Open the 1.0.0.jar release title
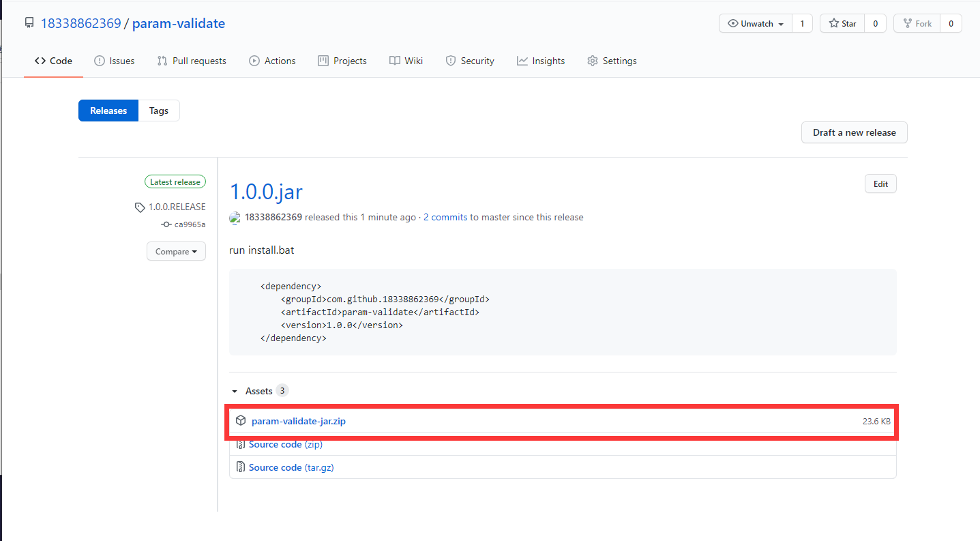This screenshot has height=541, width=980. (x=266, y=192)
